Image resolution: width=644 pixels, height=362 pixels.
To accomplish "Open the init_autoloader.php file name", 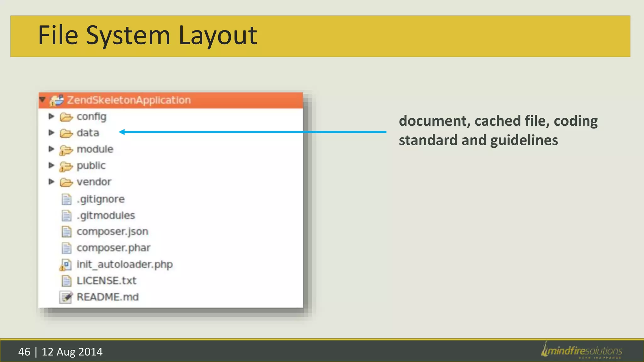I will 125,265.
